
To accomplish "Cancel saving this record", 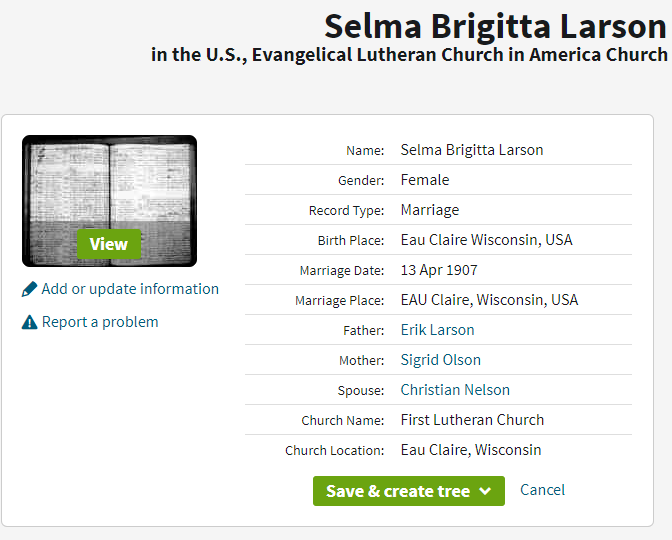I will 542,490.
